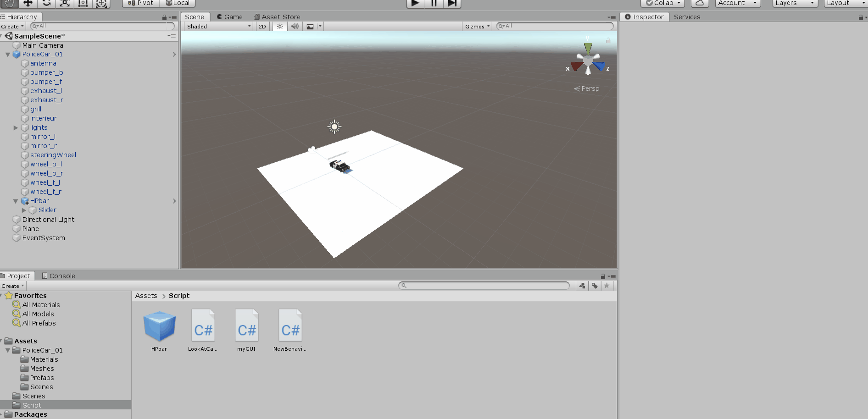Screen dimensions: 868x419
Task: Expand the Slider object
Action: click(x=24, y=210)
